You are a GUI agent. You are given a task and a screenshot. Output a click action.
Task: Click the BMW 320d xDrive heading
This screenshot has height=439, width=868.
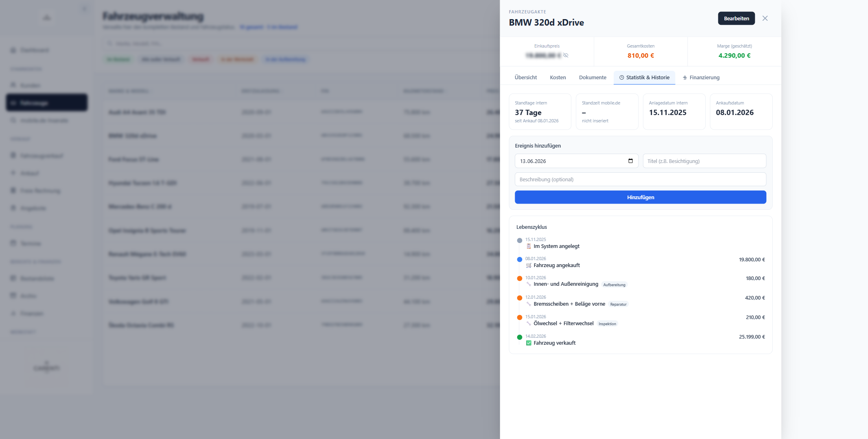[x=546, y=23]
